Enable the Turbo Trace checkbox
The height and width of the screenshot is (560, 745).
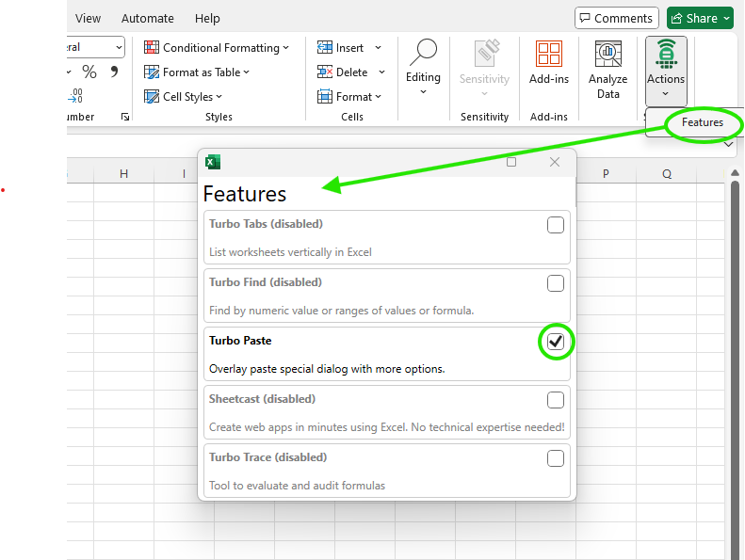(556, 458)
